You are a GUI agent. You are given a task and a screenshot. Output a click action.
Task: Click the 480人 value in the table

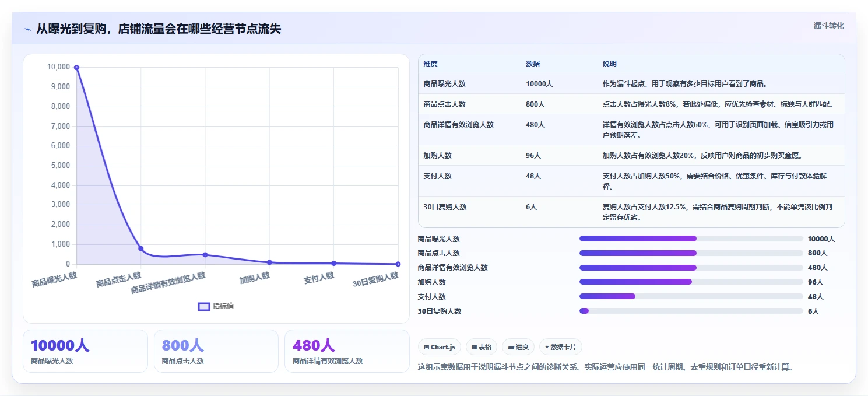click(535, 125)
